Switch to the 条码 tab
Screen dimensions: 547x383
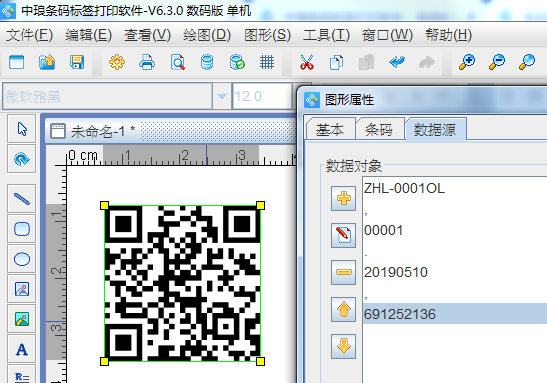click(x=379, y=130)
